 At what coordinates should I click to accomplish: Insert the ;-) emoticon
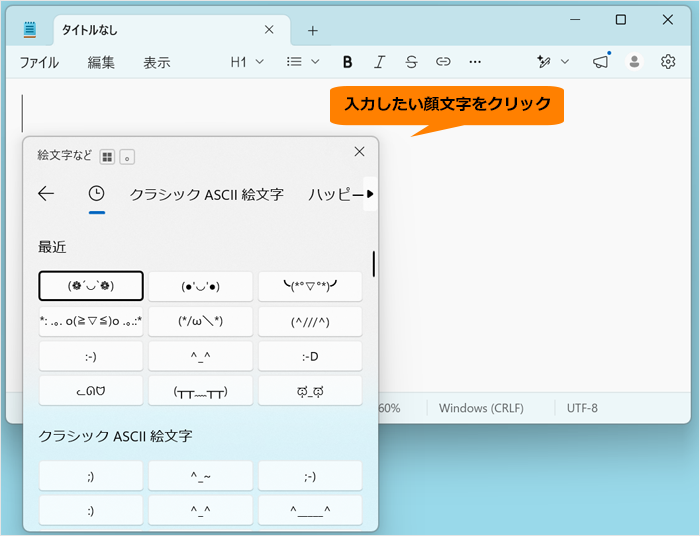(x=310, y=476)
